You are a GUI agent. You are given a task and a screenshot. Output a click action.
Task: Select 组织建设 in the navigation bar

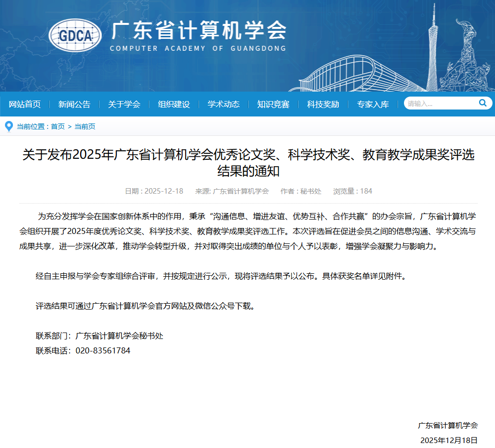[174, 104]
